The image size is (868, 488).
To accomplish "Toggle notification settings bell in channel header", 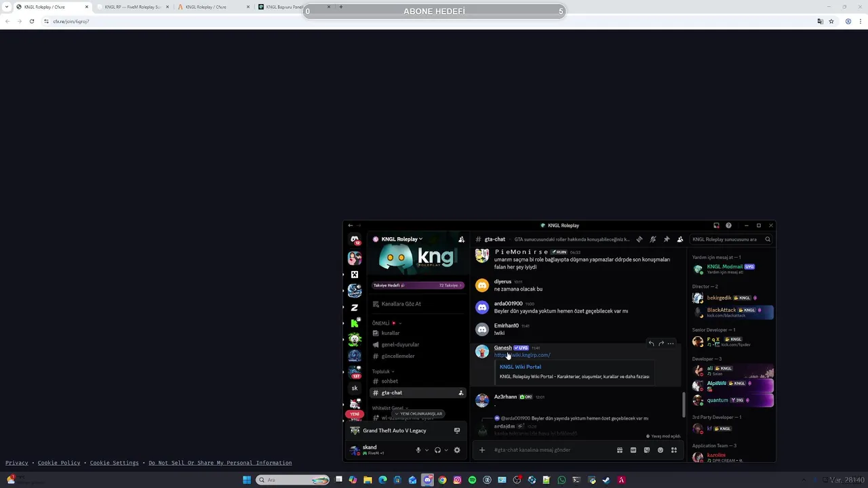I will pos(653,239).
